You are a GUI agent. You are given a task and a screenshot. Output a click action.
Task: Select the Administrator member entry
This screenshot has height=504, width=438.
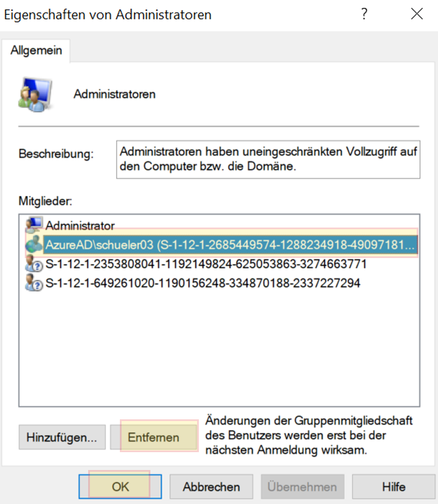tap(80, 226)
